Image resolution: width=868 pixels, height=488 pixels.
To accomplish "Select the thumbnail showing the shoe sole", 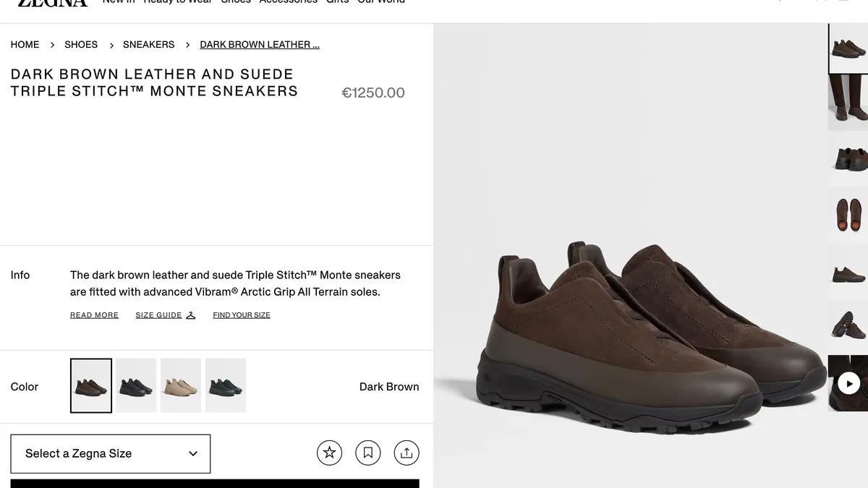I will point(848,327).
